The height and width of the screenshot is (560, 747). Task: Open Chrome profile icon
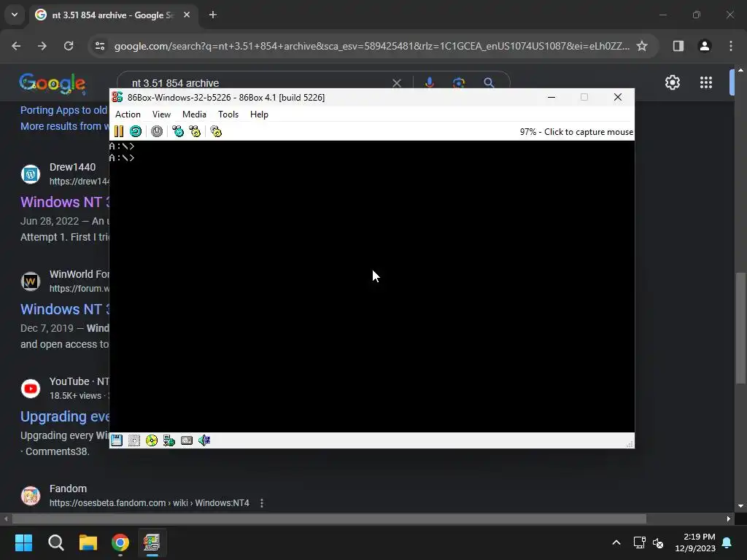(705, 46)
